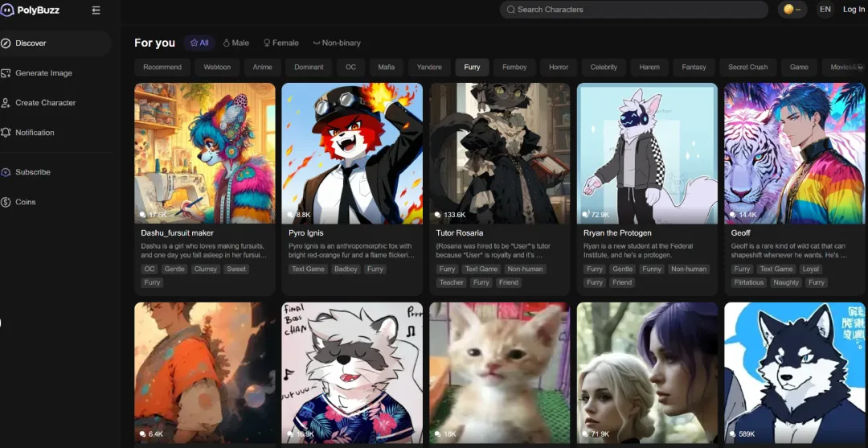Open the Create Character page

click(x=45, y=103)
